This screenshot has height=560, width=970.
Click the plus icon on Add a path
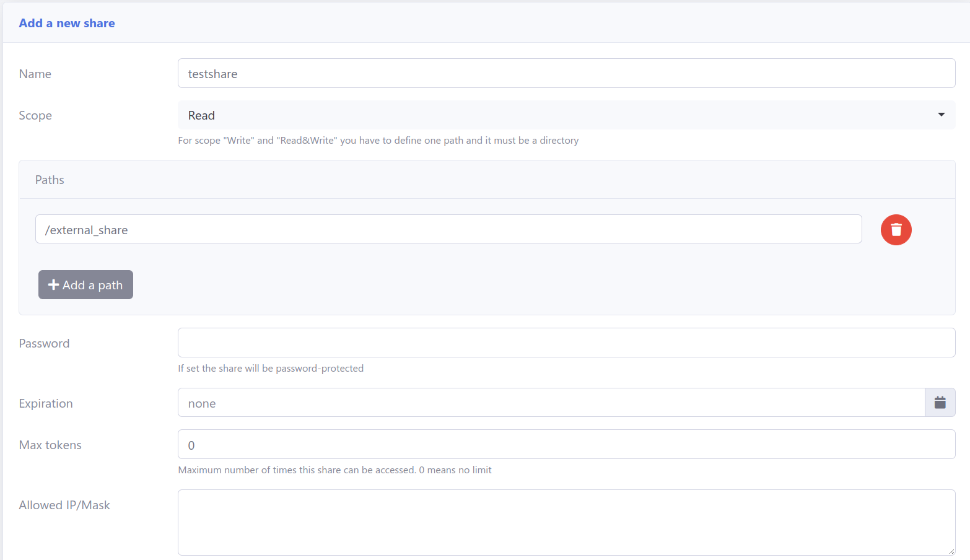53,285
